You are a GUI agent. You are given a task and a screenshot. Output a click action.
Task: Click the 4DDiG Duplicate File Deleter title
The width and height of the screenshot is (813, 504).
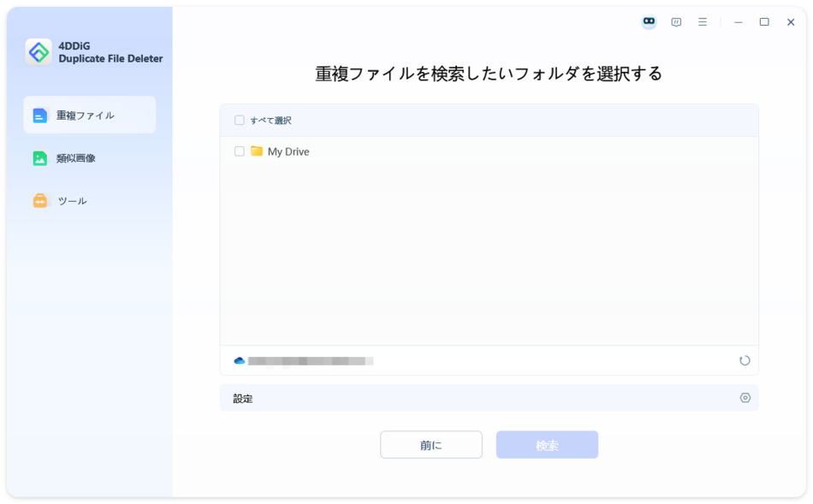(110, 52)
